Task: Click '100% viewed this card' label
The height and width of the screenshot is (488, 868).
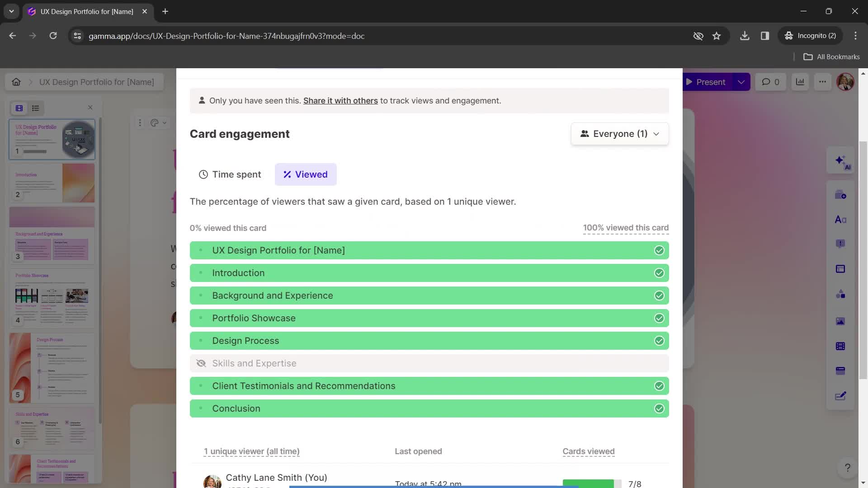Action: coord(626,228)
